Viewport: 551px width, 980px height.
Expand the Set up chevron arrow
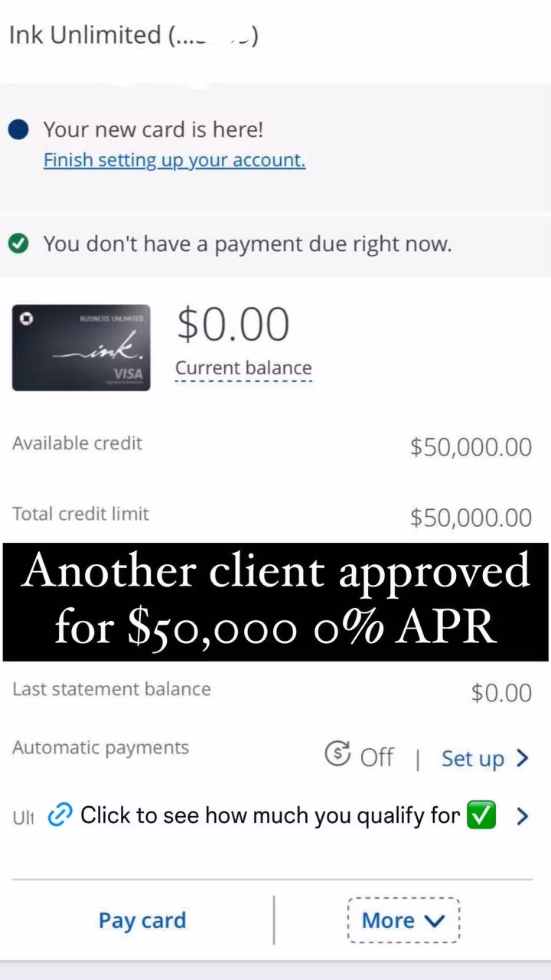[x=523, y=758]
